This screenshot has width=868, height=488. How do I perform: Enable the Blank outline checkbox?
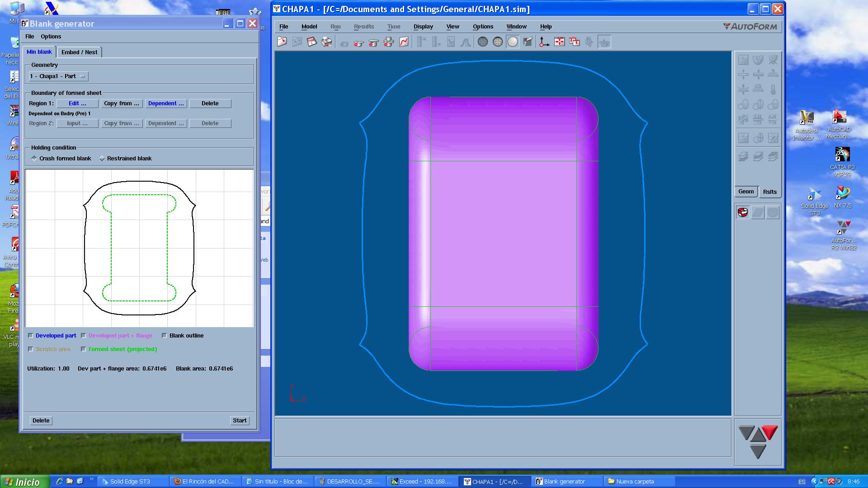pos(165,335)
